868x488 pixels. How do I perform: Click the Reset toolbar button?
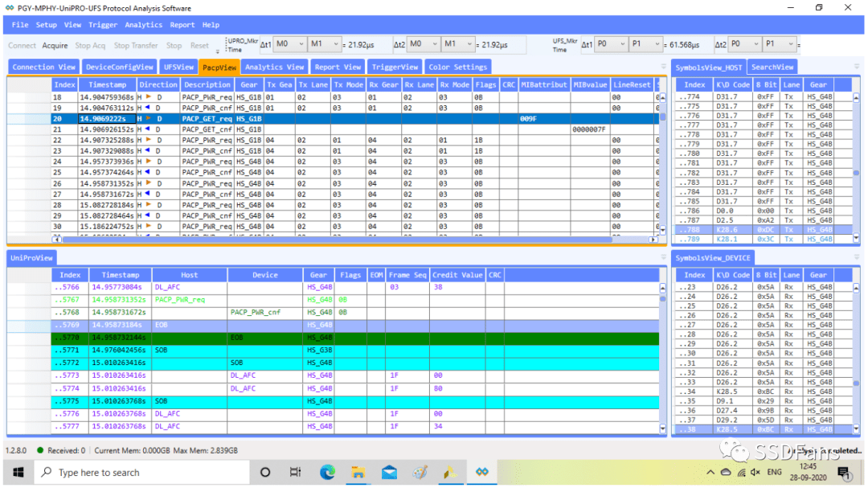(199, 45)
